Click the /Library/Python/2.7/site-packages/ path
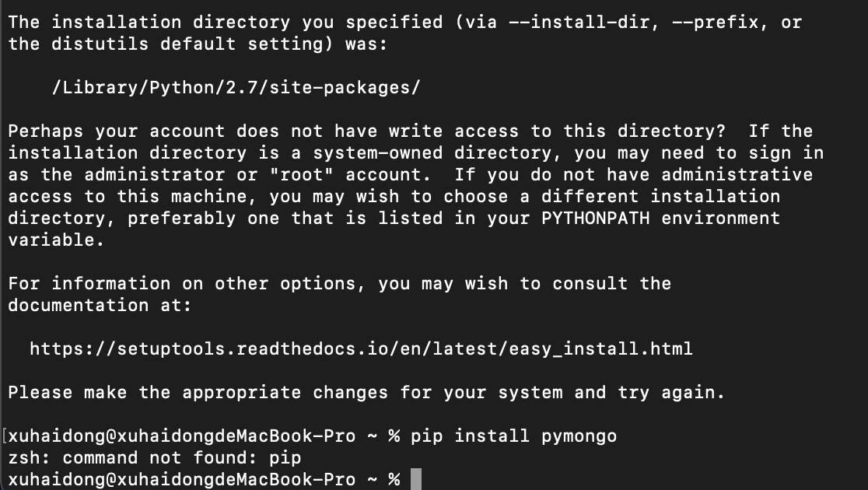The width and height of the screenshot is (868, 490). point(236,87)
